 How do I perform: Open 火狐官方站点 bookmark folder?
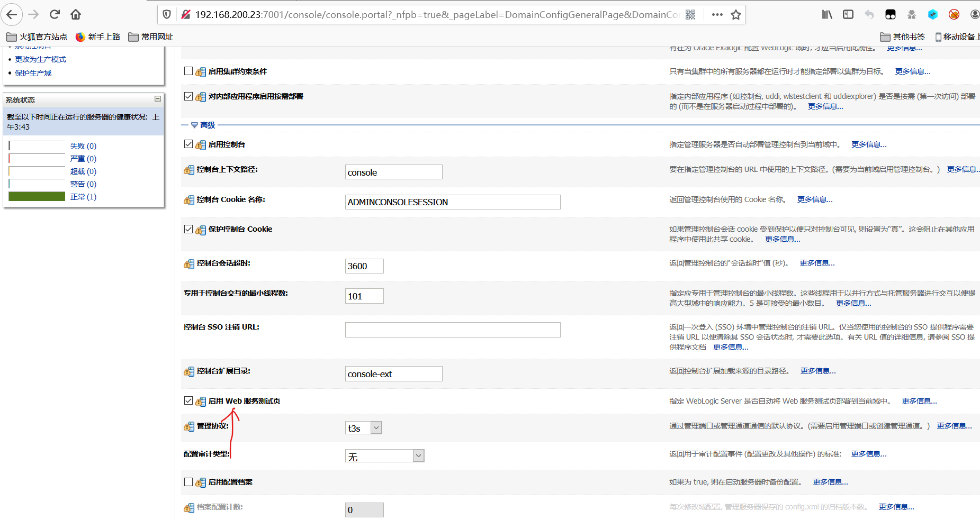pyautogui.click(x=37, y=37)
